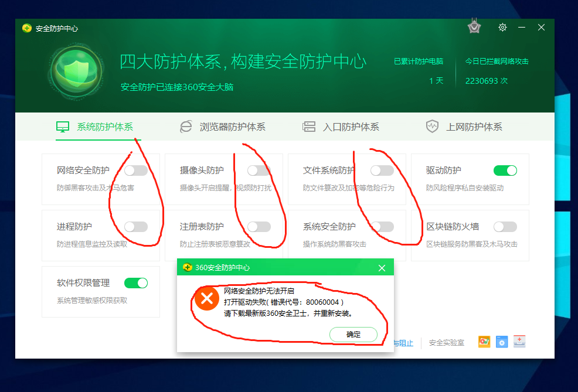This screenshot has height=392, width=578.
Task: Click the partially hidden 与阻止 link
Action: (x=404, y=343)
